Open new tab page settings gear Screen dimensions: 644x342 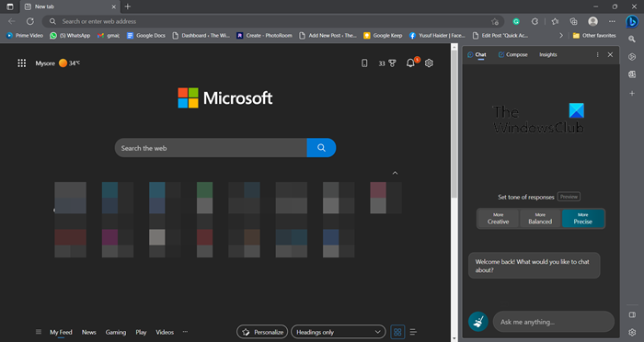[x=429, y=63]
